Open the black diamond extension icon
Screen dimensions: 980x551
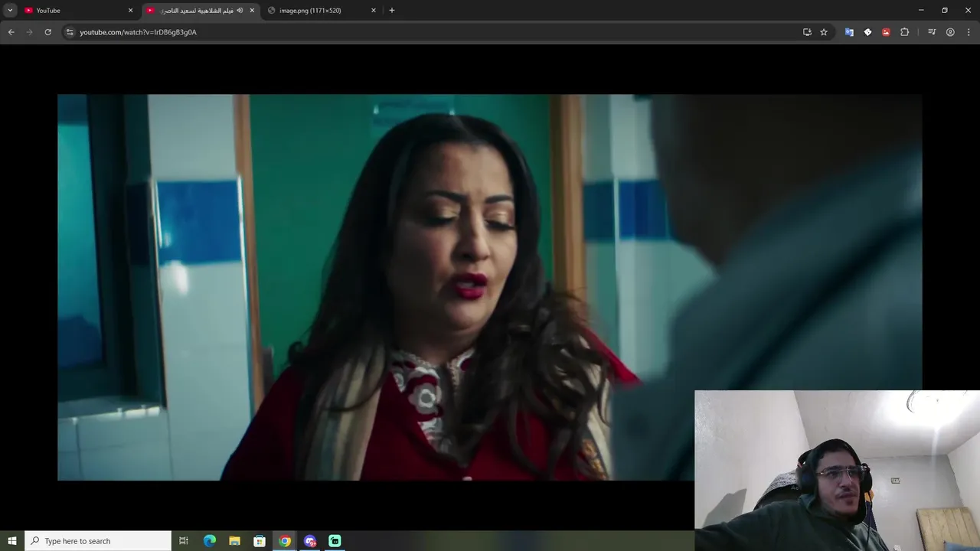[867, 32]
